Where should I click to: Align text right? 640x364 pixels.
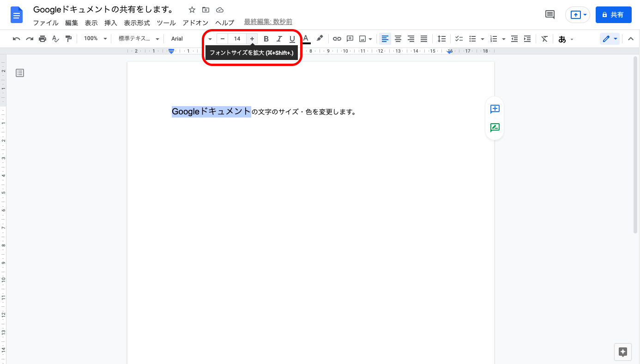click(411, 39)
